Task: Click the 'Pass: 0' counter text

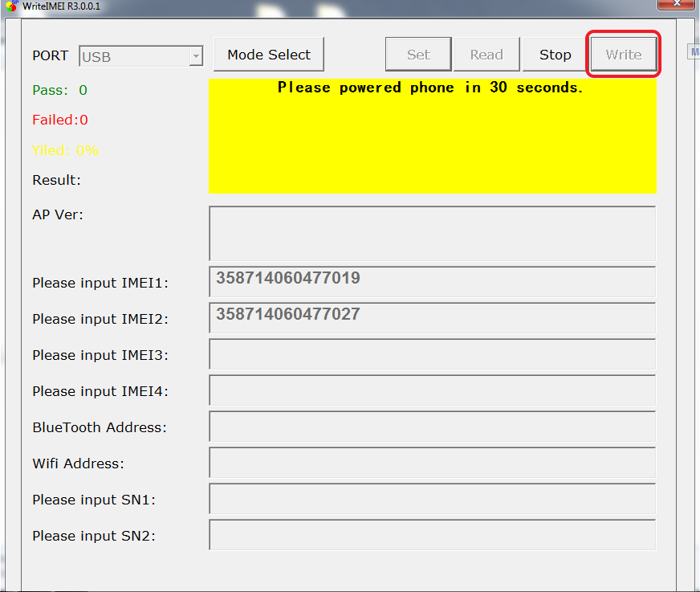Action: pyautogui.click(x=60, y=90)
